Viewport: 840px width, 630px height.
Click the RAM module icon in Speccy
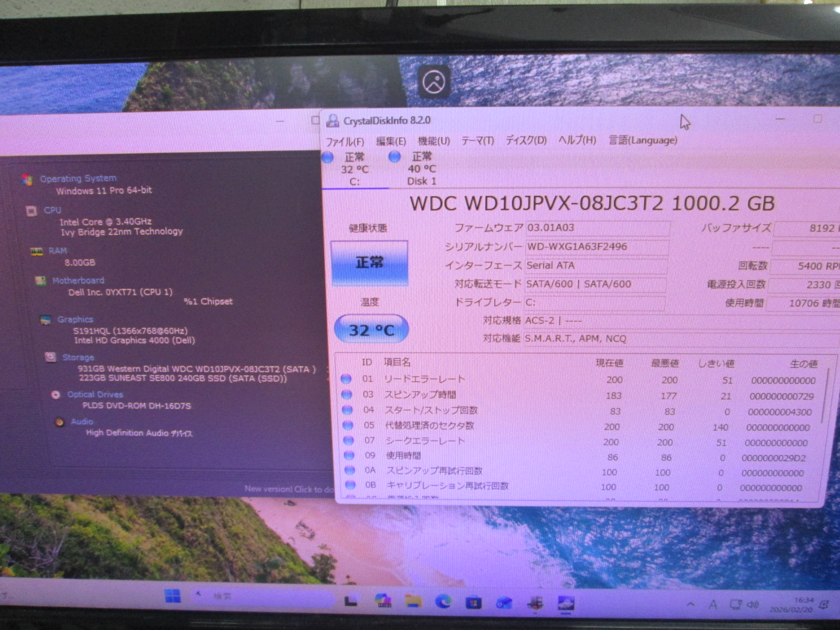36,251
